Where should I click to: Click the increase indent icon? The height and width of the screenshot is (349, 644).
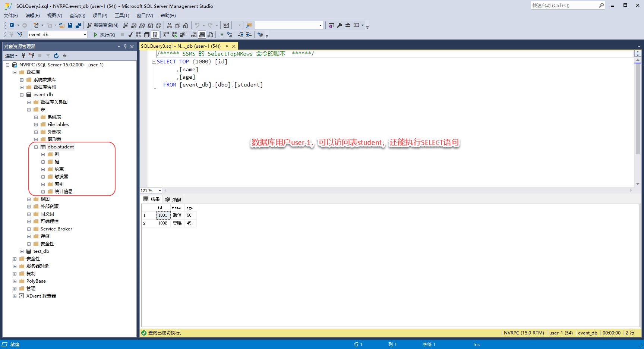tap(249, 35)
